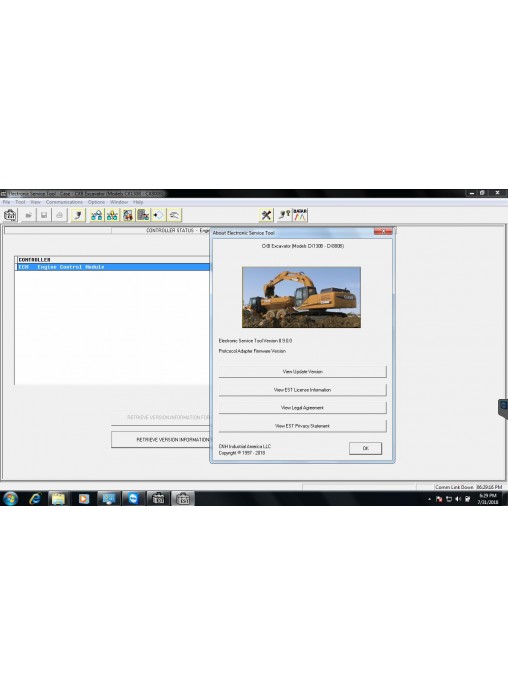Click the cable connection toolbar icon
The width and height of the screenshot is (508, 696).
coord(78,215)
